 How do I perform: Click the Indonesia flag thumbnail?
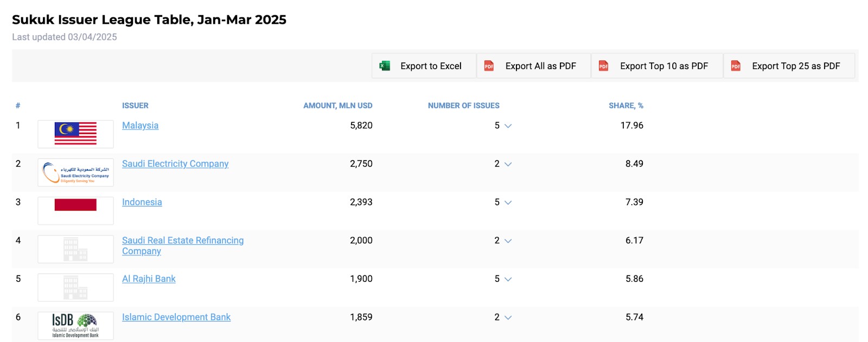[x=75, y=211]
